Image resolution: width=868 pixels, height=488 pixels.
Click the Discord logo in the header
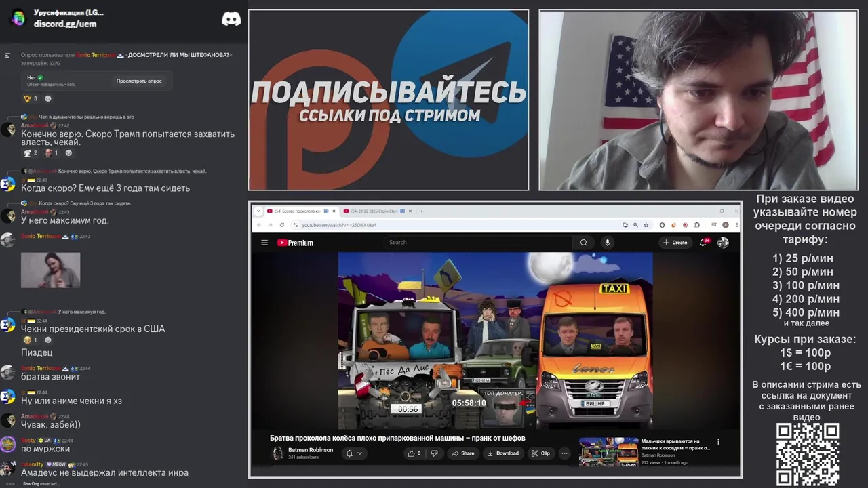(231, 19)
